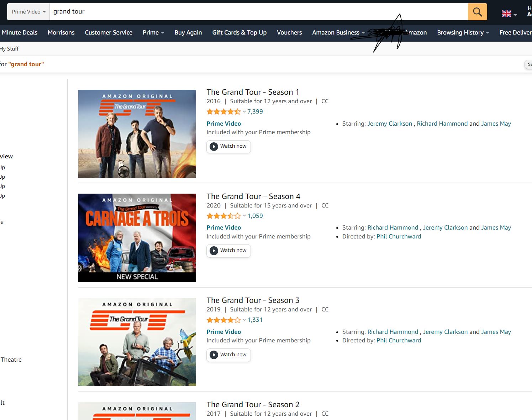Click the orange search magnifier button
This screenshot has width=532, height=420.
pos(477,12)
